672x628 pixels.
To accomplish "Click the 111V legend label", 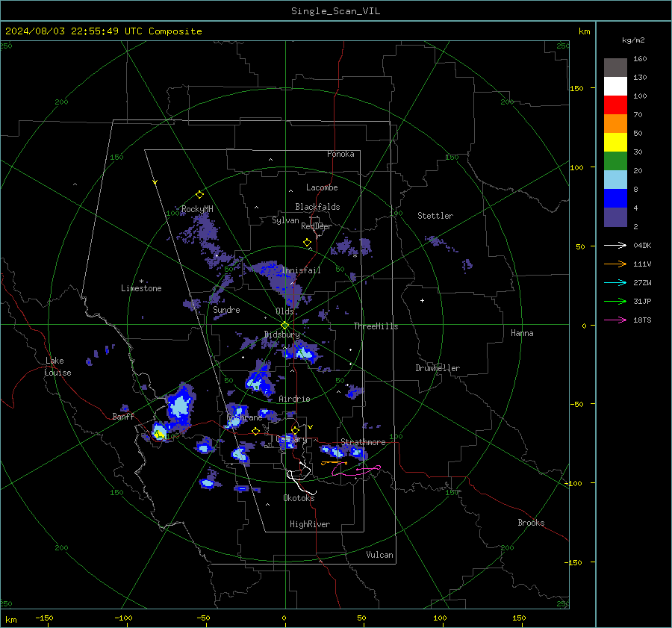I will pyautogui.click(x=642, y=264).
